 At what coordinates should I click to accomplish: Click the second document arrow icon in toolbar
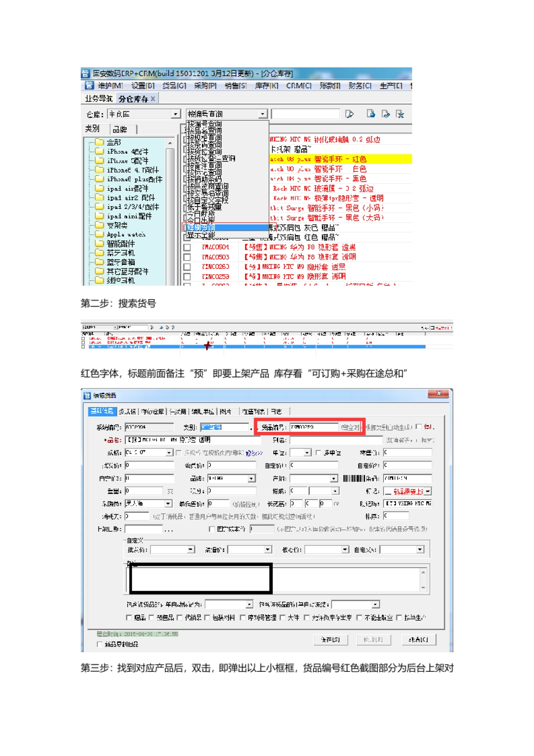pyautogui.click(x=385, y=114)
